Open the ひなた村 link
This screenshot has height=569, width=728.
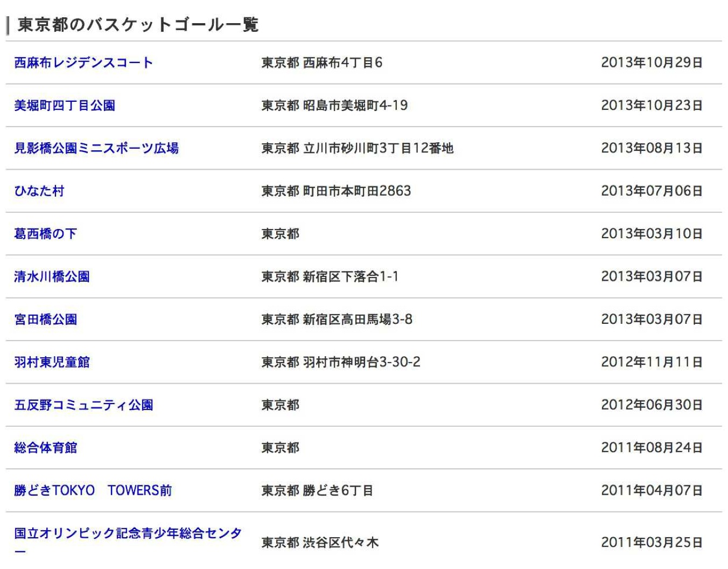[39, 191]
